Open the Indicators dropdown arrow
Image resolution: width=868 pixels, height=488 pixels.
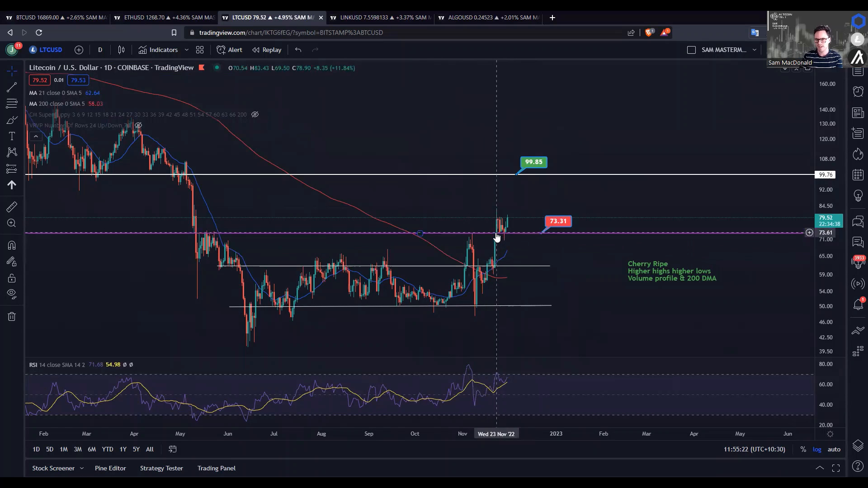pos(187,50)
